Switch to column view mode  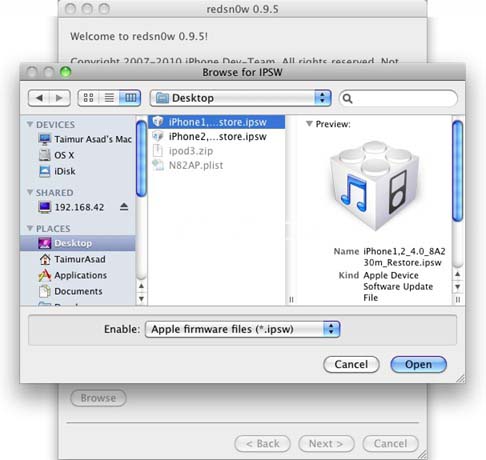coord(130,98)
